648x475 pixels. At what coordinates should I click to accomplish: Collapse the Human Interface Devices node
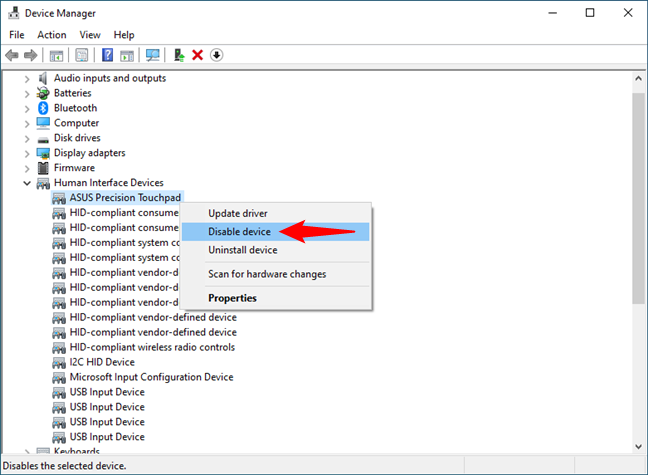tap(27, 183)
